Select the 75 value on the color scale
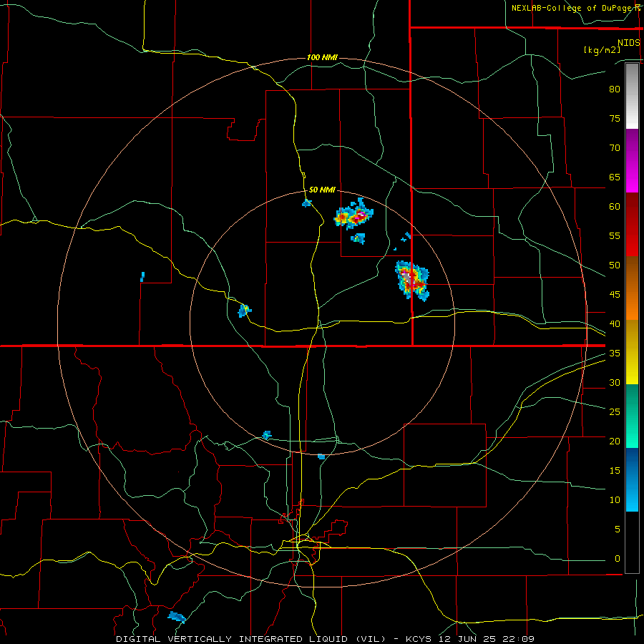The height and width of the screenshot is (644, 644). (x=615, y=118)
